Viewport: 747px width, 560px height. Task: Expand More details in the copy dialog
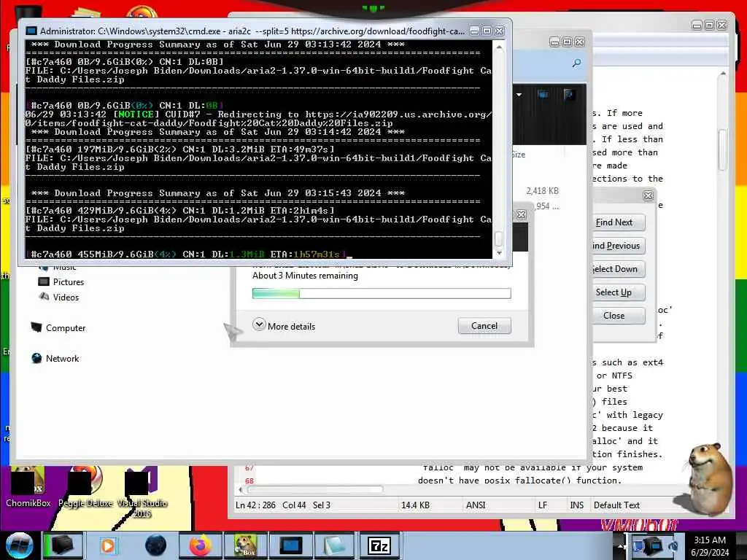(284, 326)
